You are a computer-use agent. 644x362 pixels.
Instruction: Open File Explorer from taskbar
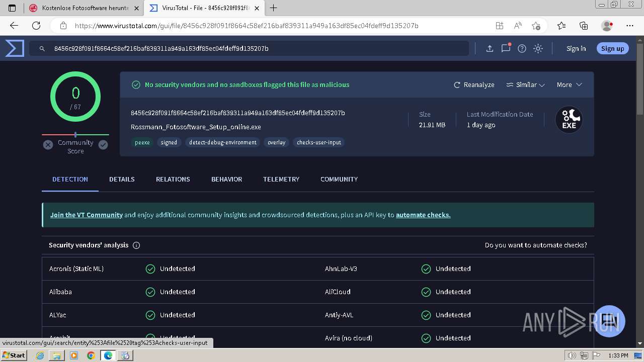pos(57,355)
